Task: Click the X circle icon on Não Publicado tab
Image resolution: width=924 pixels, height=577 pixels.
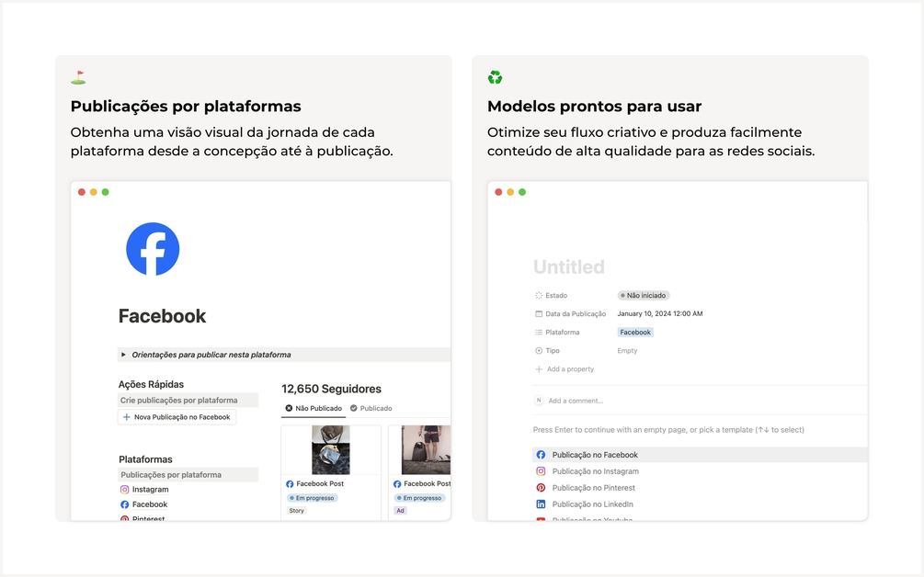Action: pyautogui.click(x=289, y=408)
